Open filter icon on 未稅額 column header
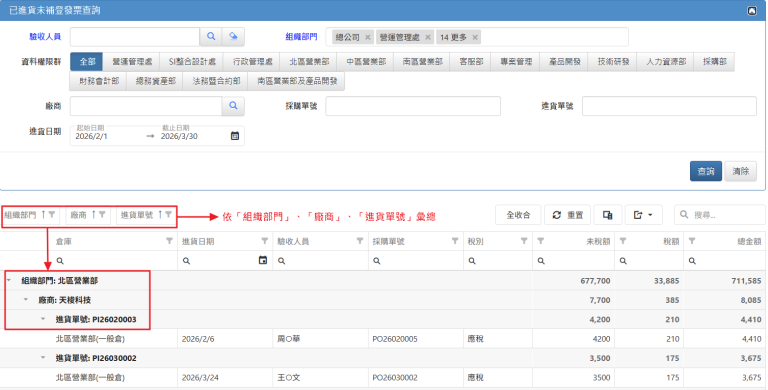The image size is (768, 390). pyautogui.click(x=541, y=241)
